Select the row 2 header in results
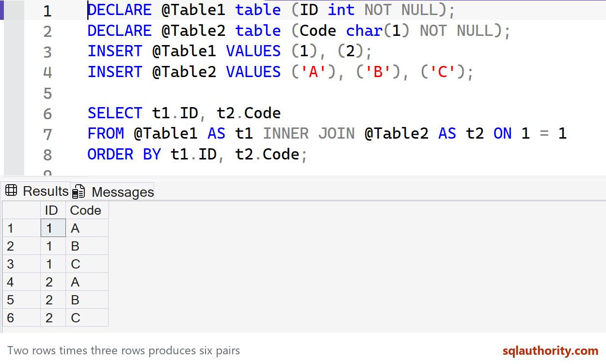Viewport: 606px width, 364px height. pos(21,246)
